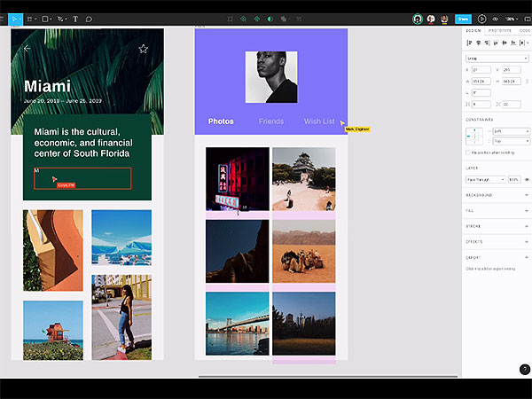Click the Align Horizontal Centers icon
532x399 pixels.
point(479,43)
